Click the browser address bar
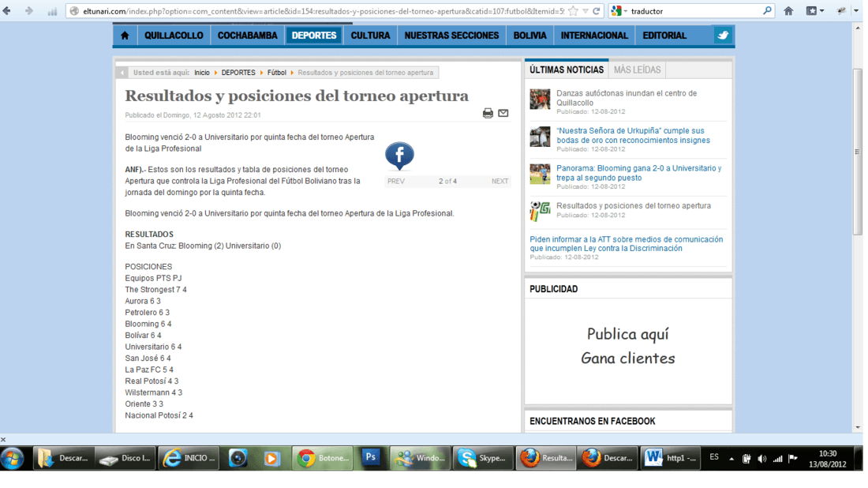The width and height of the screenshot is (868, 488). coord(323,11)
